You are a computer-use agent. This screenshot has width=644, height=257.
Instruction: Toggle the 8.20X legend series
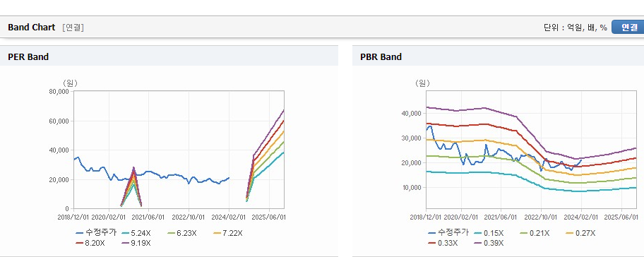(x=90, y=243)
